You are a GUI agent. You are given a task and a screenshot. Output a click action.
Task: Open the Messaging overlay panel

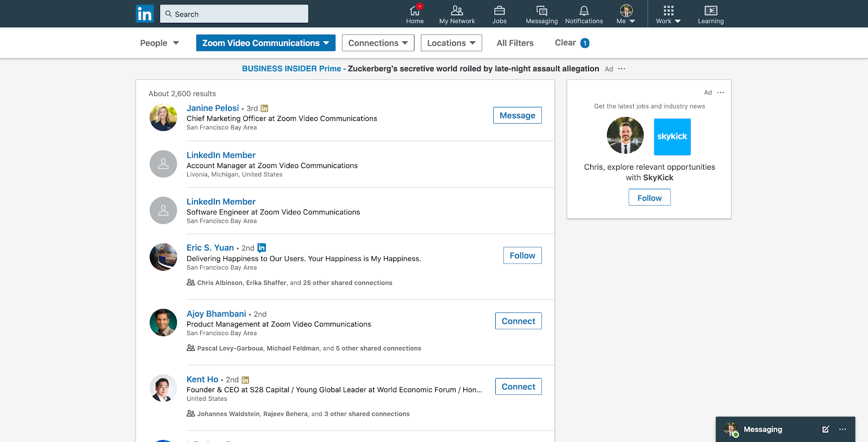click(763, 430)
